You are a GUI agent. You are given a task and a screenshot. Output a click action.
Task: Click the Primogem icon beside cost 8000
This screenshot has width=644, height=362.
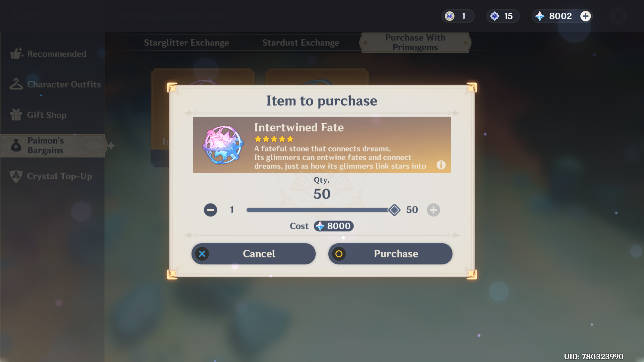(x=320, y=226)
